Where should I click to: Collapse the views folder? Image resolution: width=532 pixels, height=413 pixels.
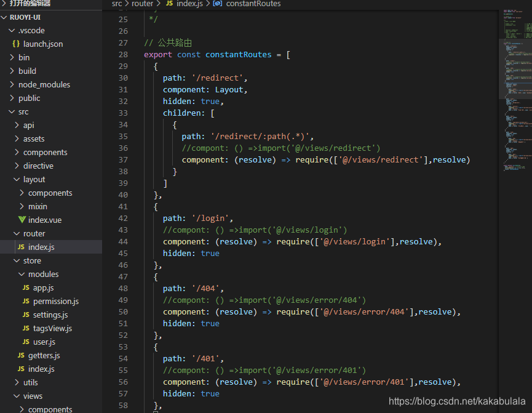tap(17, 396)
